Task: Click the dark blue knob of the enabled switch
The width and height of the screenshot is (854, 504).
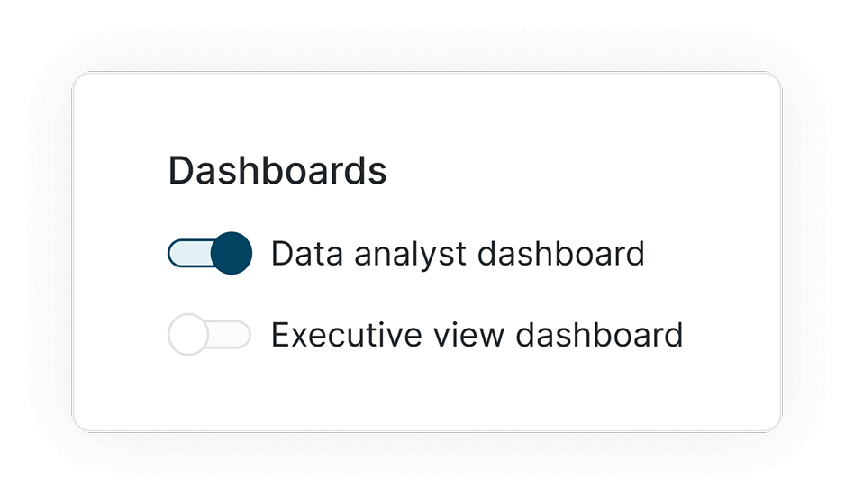Action: coord(232,253)
